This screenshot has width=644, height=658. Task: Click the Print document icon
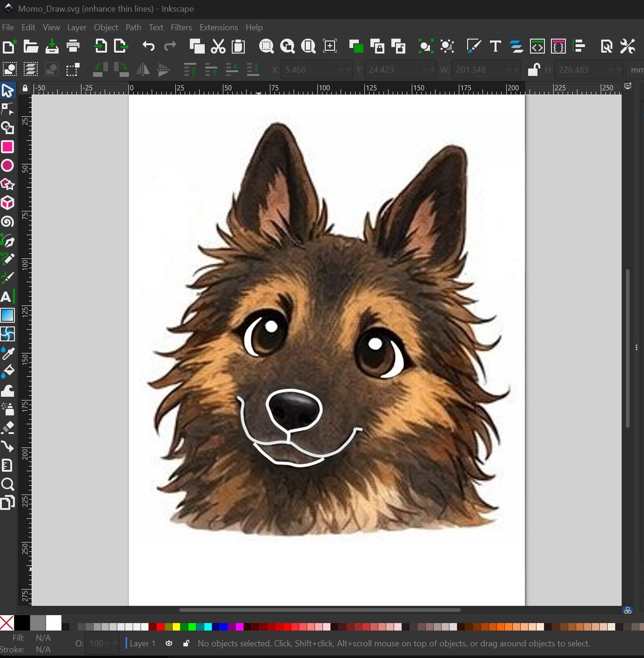pyautogui.click(x=73, y=46)
